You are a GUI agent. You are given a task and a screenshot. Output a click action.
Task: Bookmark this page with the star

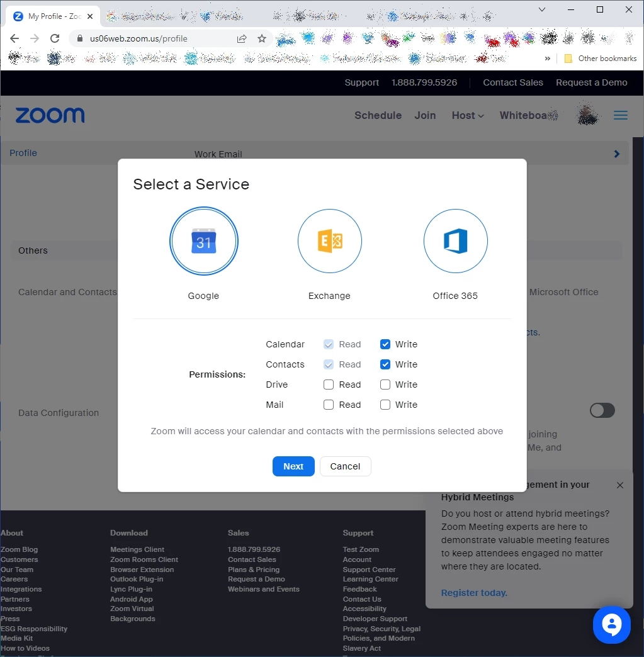click(x=262, y=38)
